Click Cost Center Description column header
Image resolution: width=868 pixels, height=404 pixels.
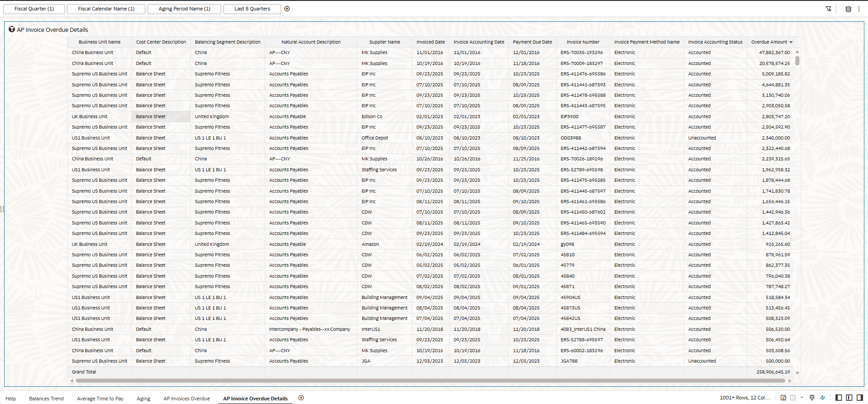161,42
